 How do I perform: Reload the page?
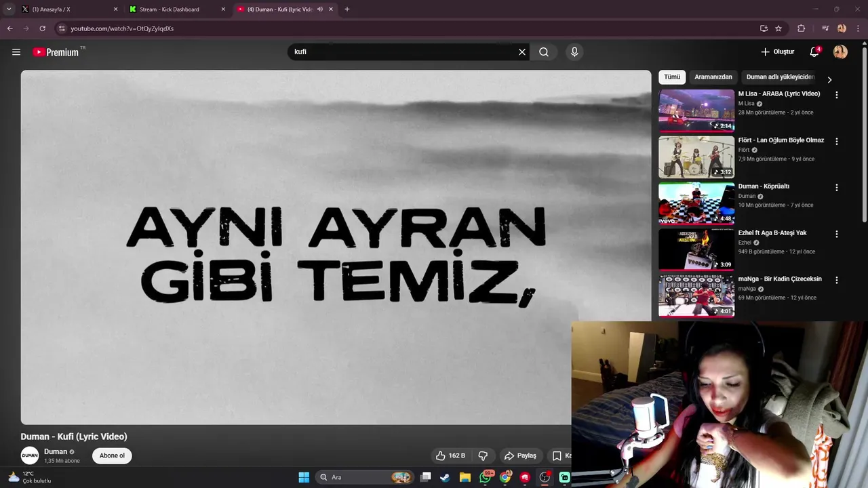point(42,28)
